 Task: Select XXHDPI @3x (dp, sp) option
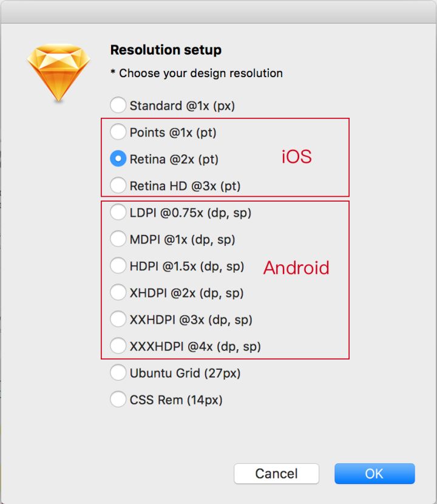pos(118,319)
